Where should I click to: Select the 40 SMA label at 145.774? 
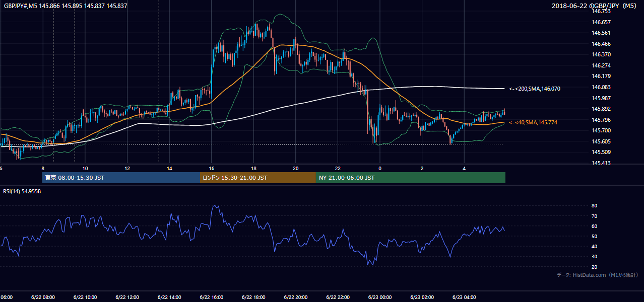533,123
